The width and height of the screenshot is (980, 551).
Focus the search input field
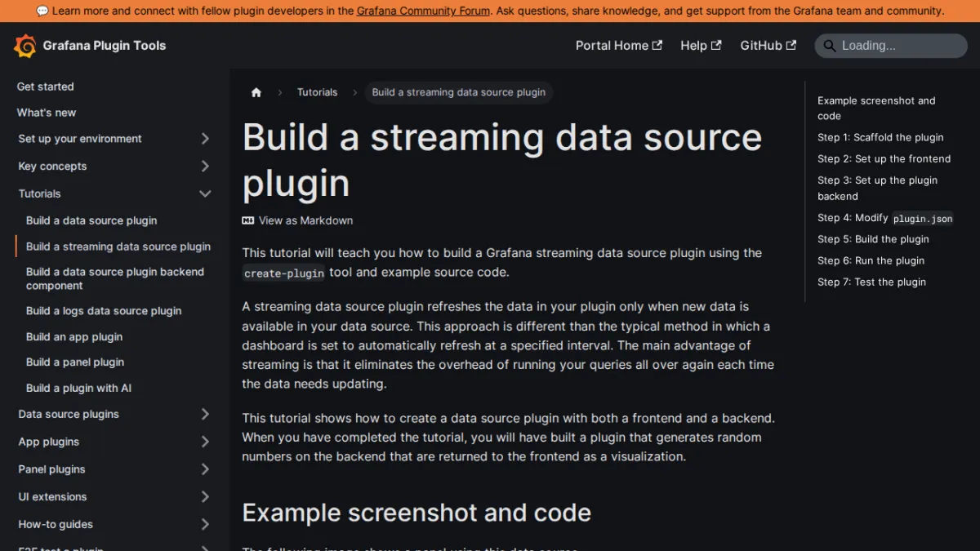[891, 46]
